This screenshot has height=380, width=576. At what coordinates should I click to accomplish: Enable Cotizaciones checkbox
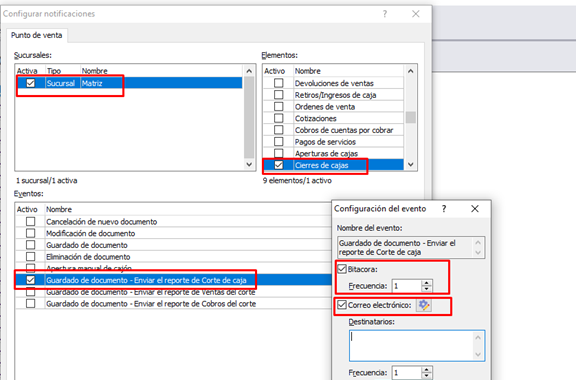coord(279,118)
